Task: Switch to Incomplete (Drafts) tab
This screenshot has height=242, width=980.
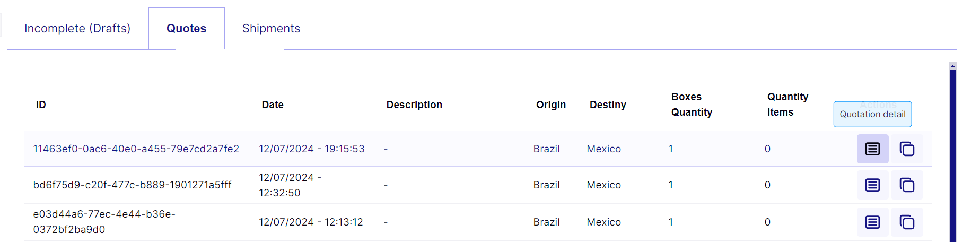Action: [x=77, y=28]
